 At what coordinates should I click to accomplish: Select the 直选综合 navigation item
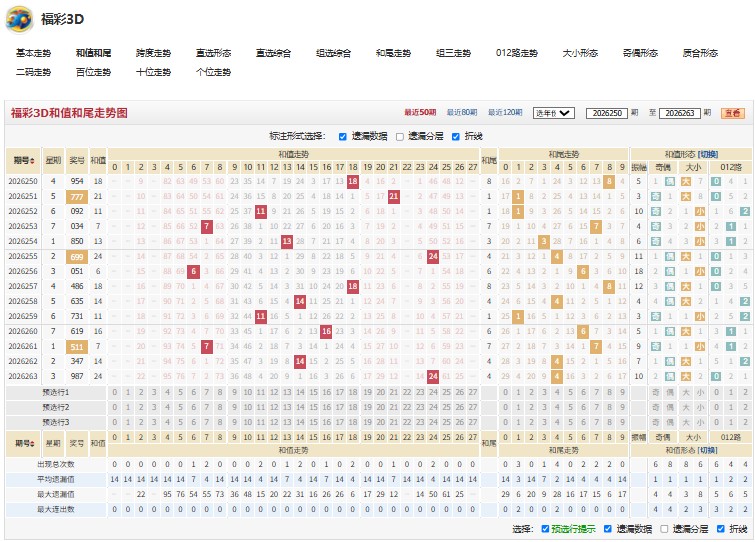273,53
